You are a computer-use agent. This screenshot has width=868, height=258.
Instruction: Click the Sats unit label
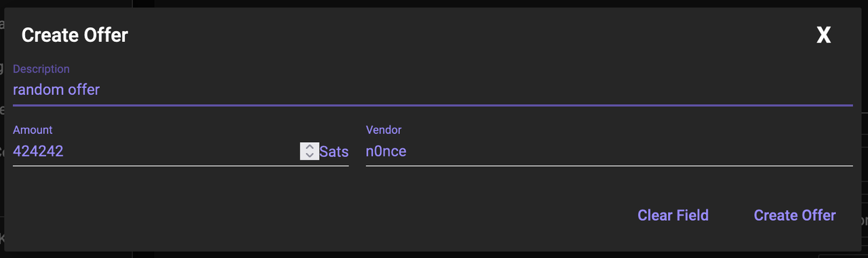(x=334, y=152)
